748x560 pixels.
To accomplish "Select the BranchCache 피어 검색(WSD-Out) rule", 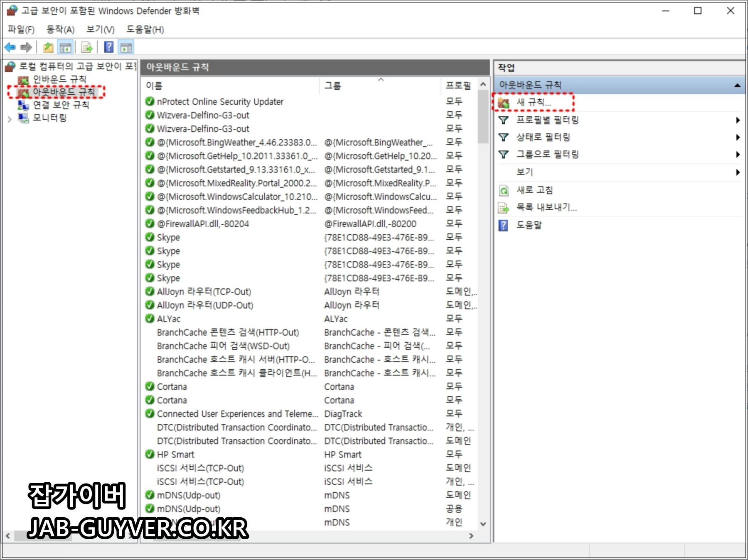I will click(310, 346).
